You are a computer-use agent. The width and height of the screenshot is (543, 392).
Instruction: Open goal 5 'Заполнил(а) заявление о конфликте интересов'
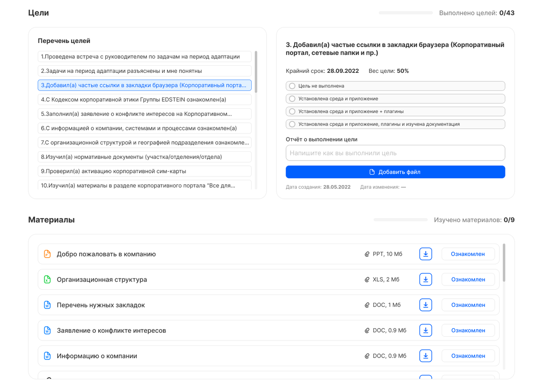point(144,114)
